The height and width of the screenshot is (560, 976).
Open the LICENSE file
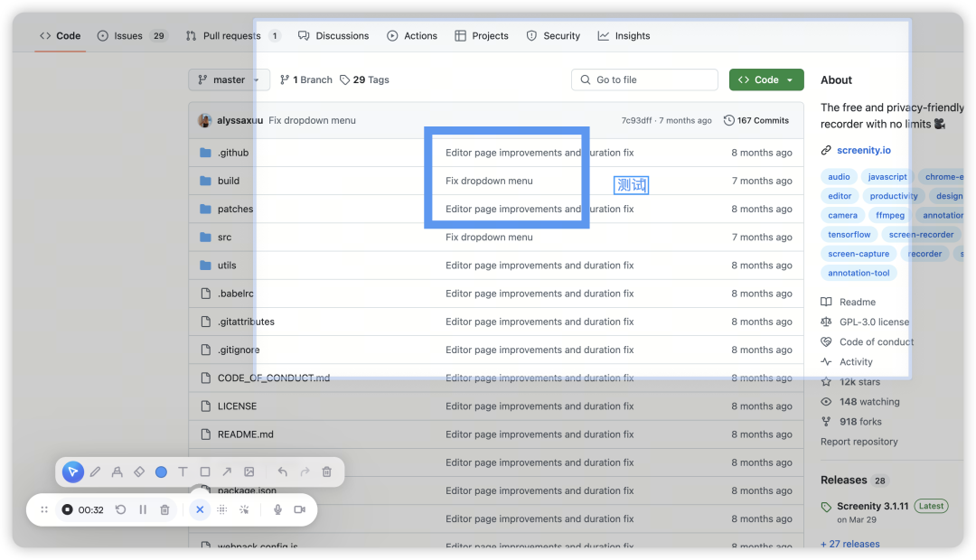[x=237, y=406]
